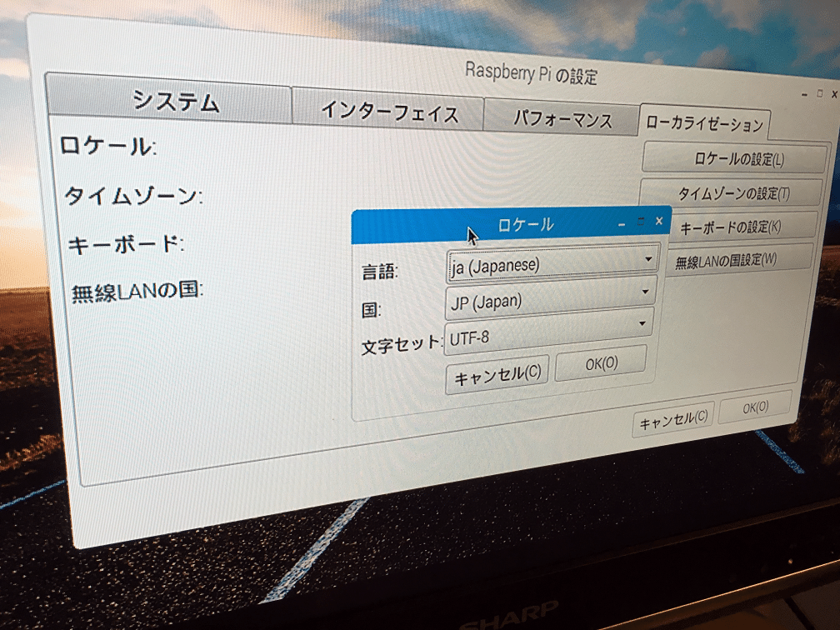Close the Raspberry Pi の設定 window
The image size is (840, 630).
834,94
